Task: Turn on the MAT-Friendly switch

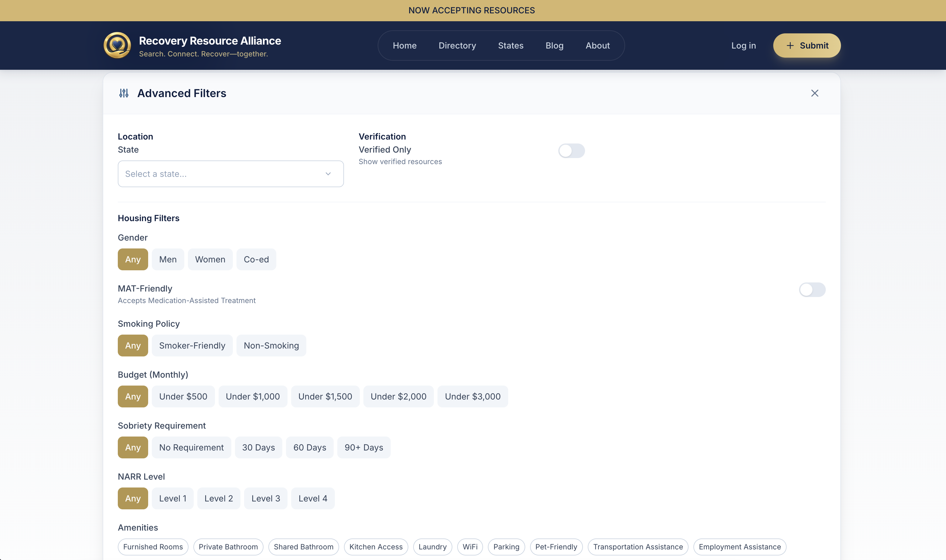Action: (812, 290)
